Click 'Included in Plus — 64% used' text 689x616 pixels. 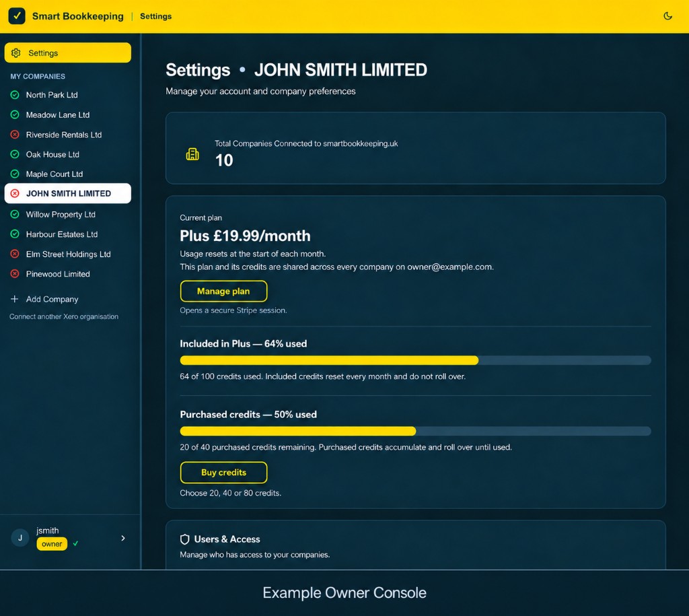[x=244, y=344]
